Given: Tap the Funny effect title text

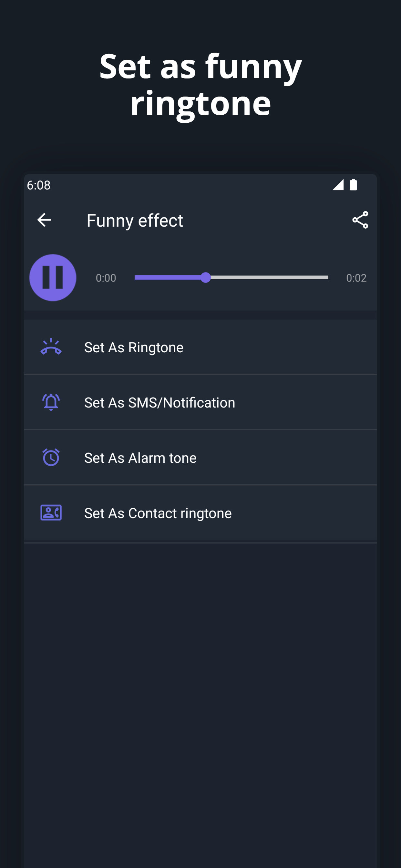Looking at the screenshot, I should pyautogui.click(x=135, y=221).
